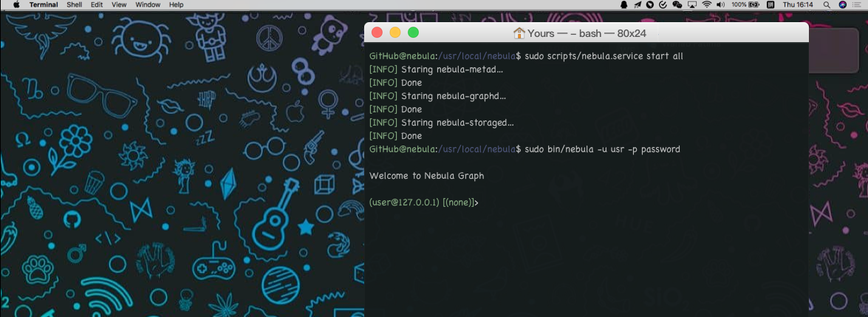
Task: Click the QQ penguin menu bar icon
Action: point(624,4)
